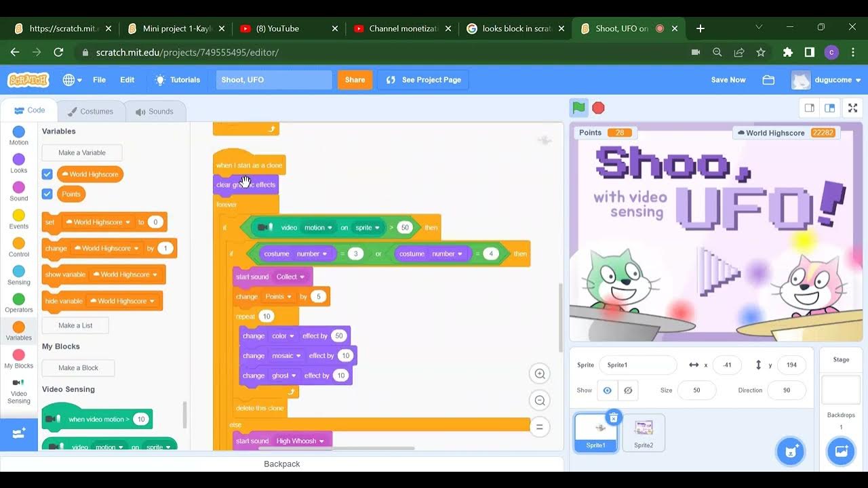
Task: Click the Share button
Action: pos(355,80)
